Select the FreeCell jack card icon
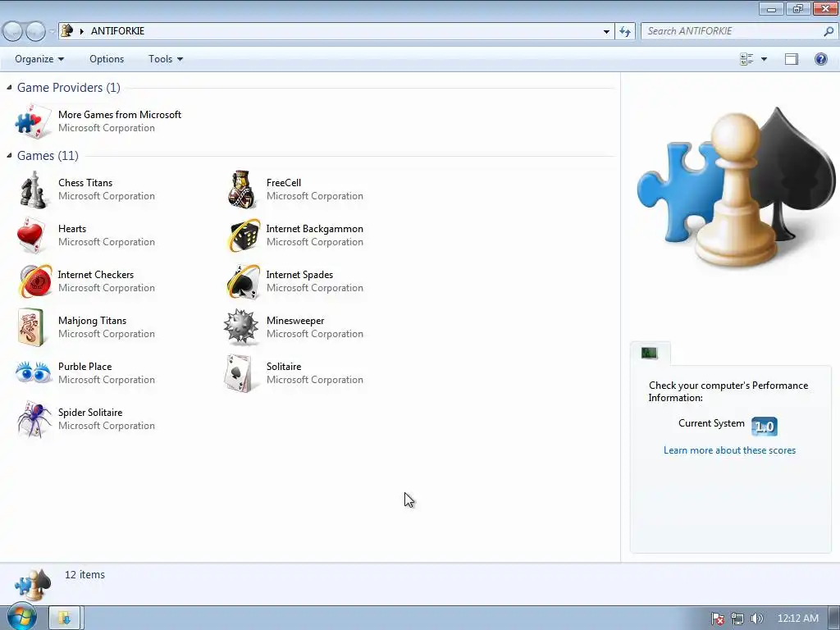This screenshot has height=630, width=840. tap(242, 189)
